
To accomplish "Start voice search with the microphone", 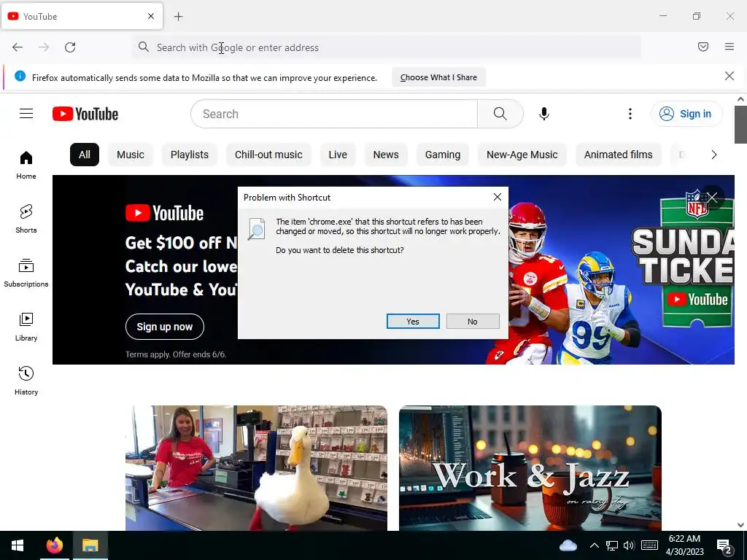I will [x=544, y=114].
